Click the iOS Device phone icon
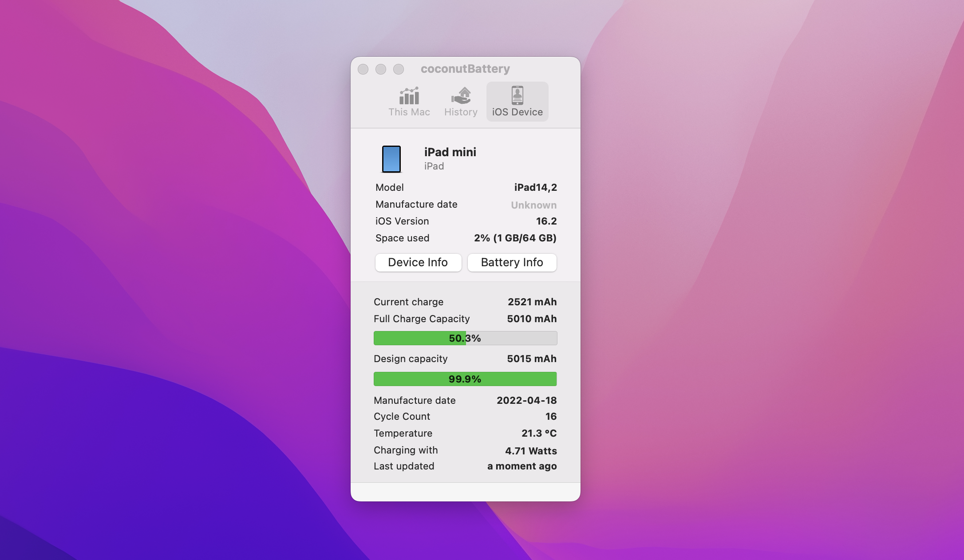964x560 pixels. coord(517,95)
